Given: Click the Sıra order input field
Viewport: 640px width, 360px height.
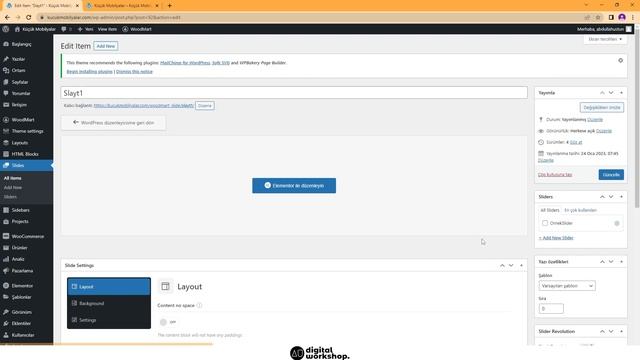Looking at the screenshot, I should [x=551, y=309].
